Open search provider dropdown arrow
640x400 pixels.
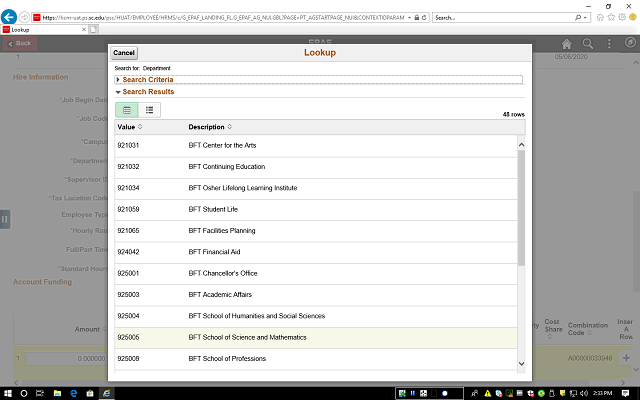(585, 18)
